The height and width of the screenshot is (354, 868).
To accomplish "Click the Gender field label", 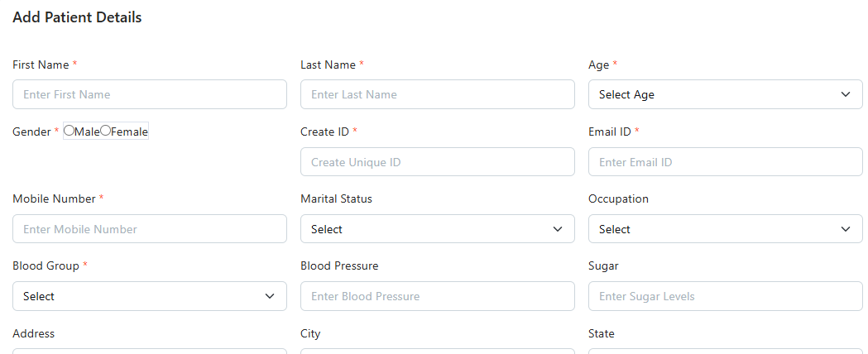I will (x=31, y=132).
